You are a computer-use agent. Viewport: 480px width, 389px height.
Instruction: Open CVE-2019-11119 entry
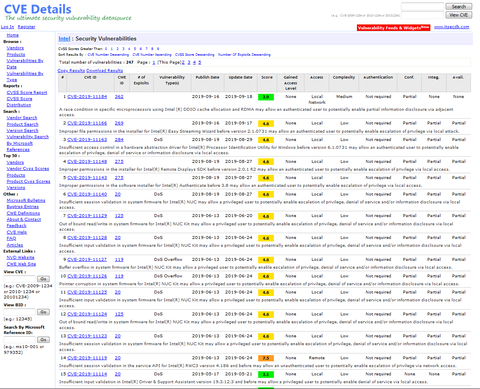(87, 358)
